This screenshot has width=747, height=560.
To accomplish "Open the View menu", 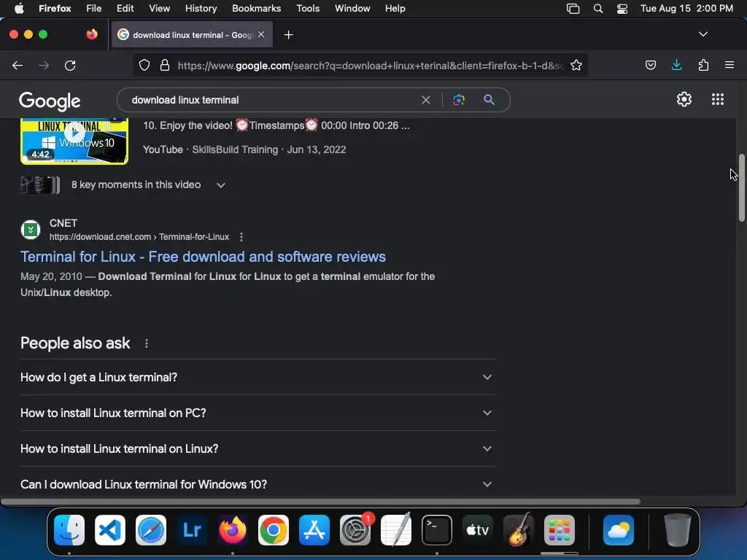I will click(x=159, y=9).
